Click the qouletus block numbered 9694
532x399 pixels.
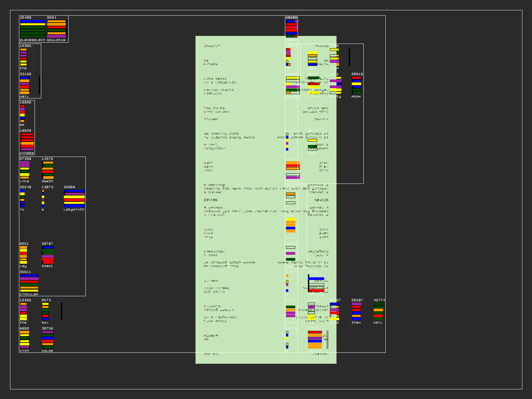[57, 29]
